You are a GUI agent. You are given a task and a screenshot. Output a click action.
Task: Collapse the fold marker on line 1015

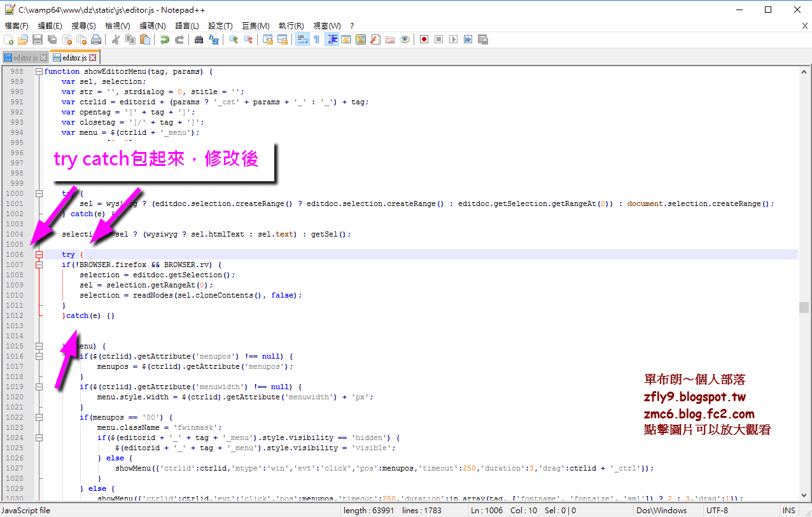(x=39, y=346)
